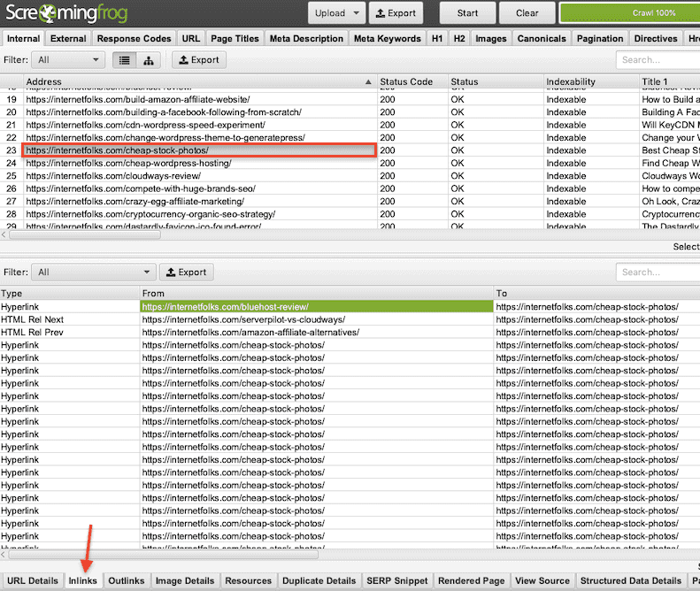Image resolution: width=700 pixels, height=591 pixels.
Task: Open the Directives tab
Action: [656, 38]
